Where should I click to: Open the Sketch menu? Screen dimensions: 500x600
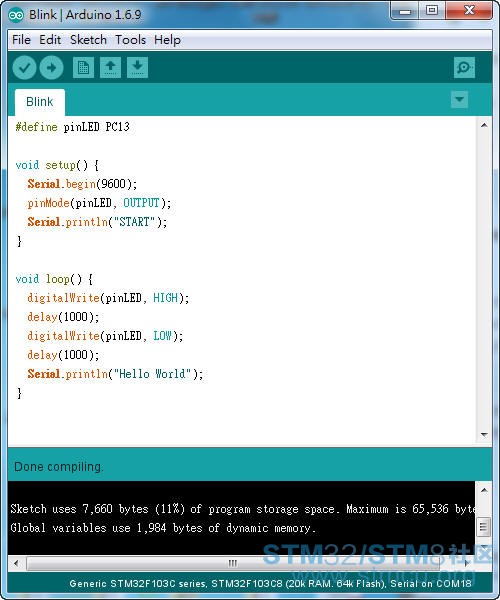[x=88, y=40]
